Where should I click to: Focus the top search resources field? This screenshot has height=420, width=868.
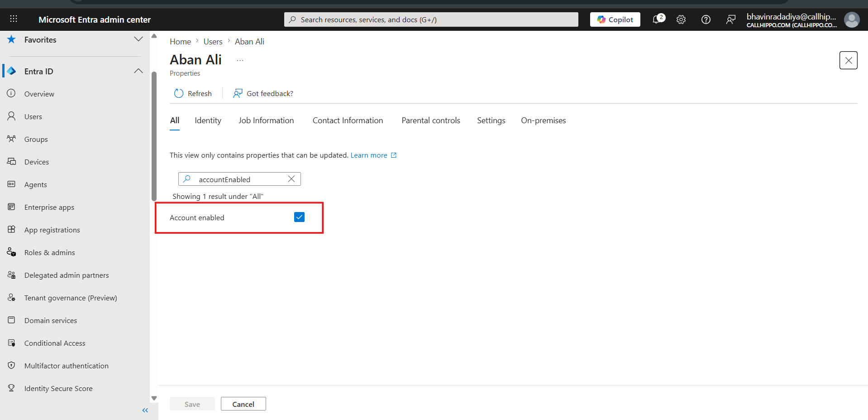pyautogui.click(x=431, y=19)
